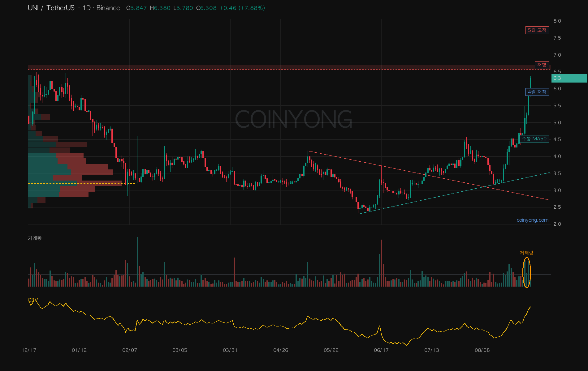Click the '4월 저점' support label

click(537, 92)
